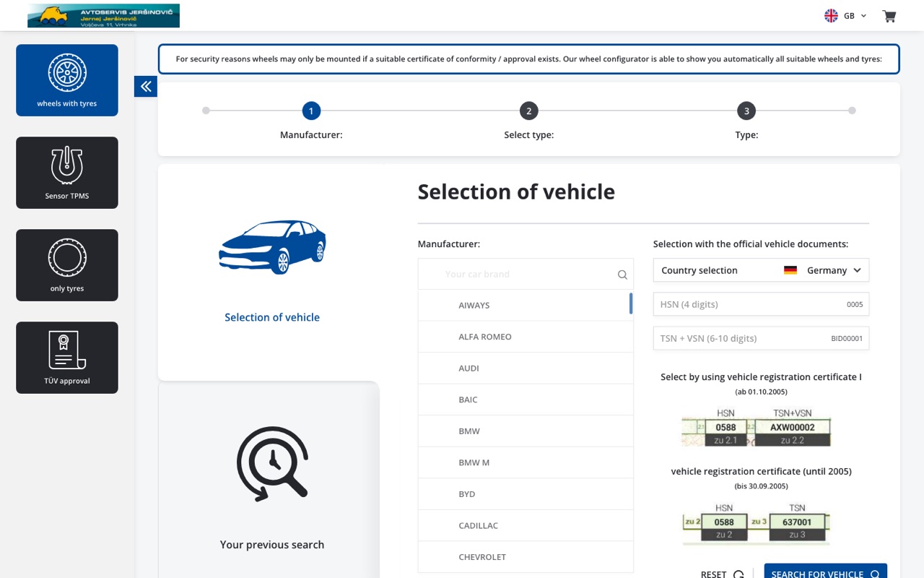Screen dimensions: 924x578
Task: Click the GB flag icon
Action: (831, 16)
